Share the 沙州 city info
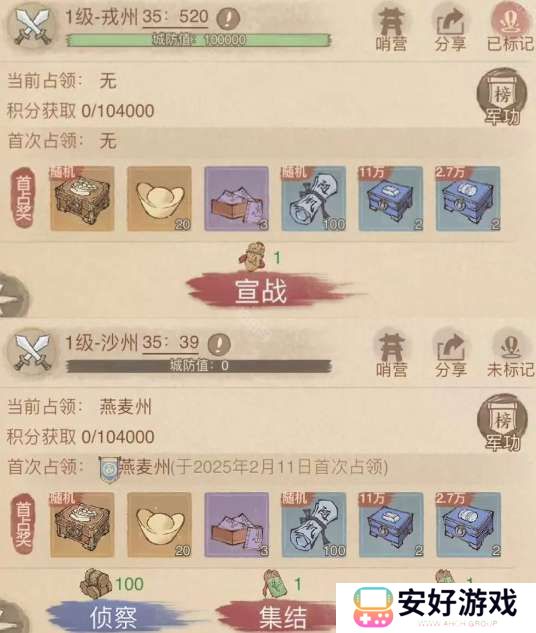 tap(450, 354)
